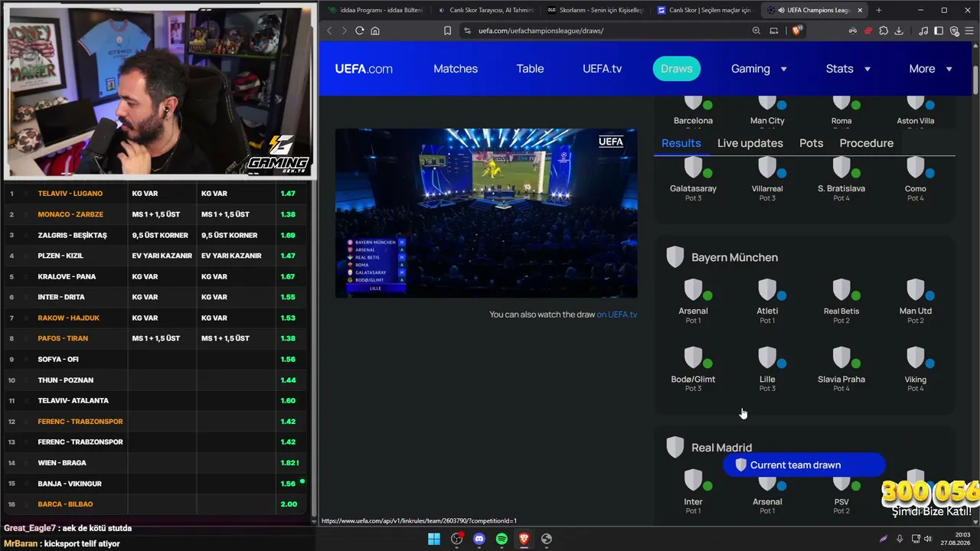Open the Procedure tab

point(867,143)
